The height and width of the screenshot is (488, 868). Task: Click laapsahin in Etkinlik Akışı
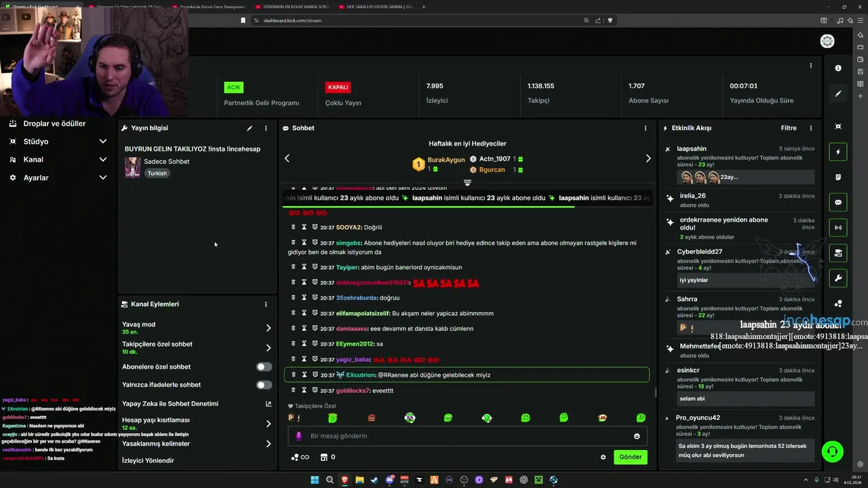point(692,148)
